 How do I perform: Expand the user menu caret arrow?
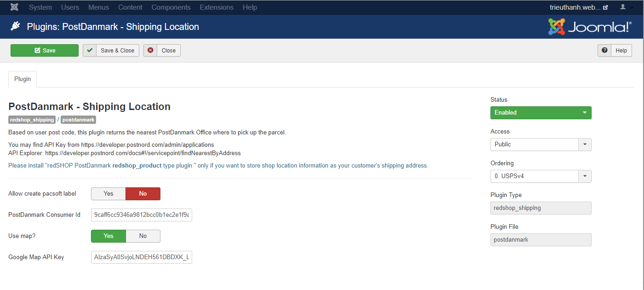(632, 8)
